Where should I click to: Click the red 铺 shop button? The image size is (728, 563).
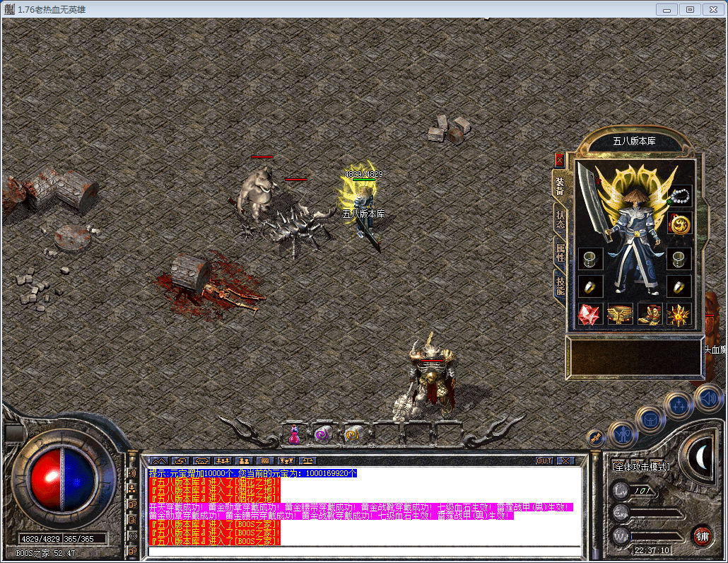701,535
